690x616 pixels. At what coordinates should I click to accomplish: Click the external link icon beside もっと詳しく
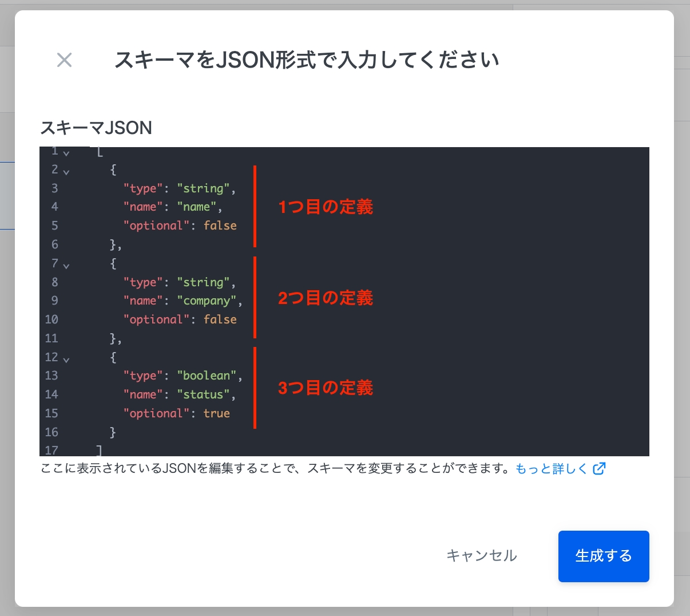599,469
